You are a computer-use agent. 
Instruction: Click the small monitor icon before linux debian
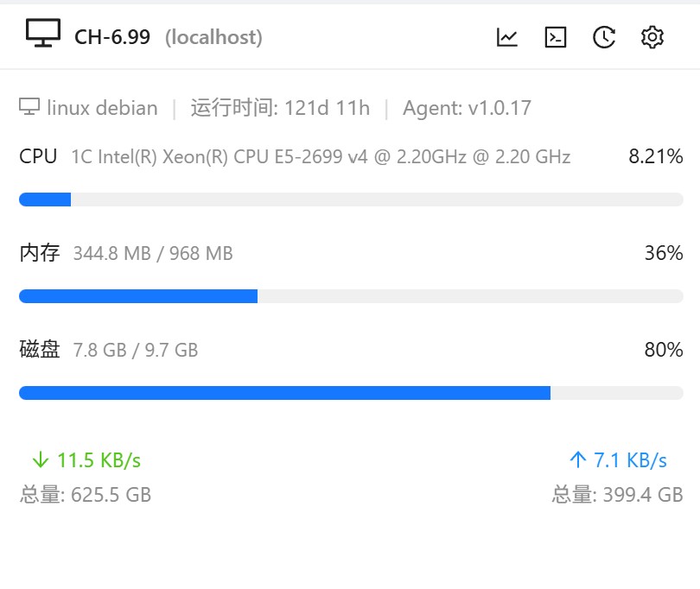click(29, 107)
